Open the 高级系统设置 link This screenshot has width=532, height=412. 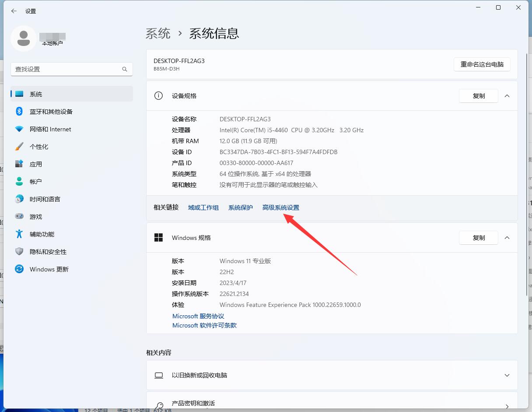281,208
